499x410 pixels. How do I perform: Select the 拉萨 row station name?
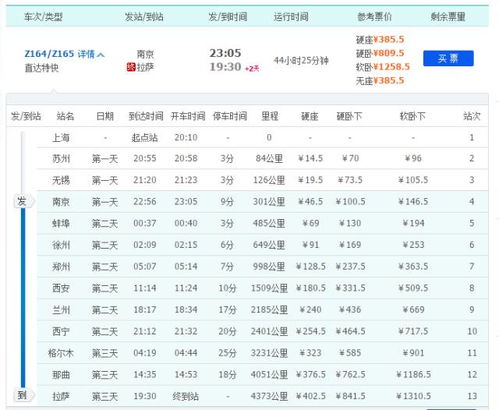(x=61, y=396)
